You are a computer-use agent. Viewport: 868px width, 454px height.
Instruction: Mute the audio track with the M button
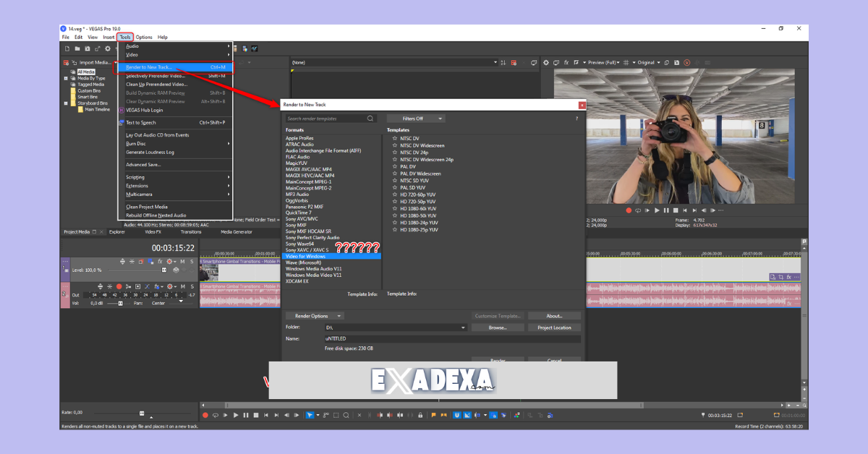(182, 287)
